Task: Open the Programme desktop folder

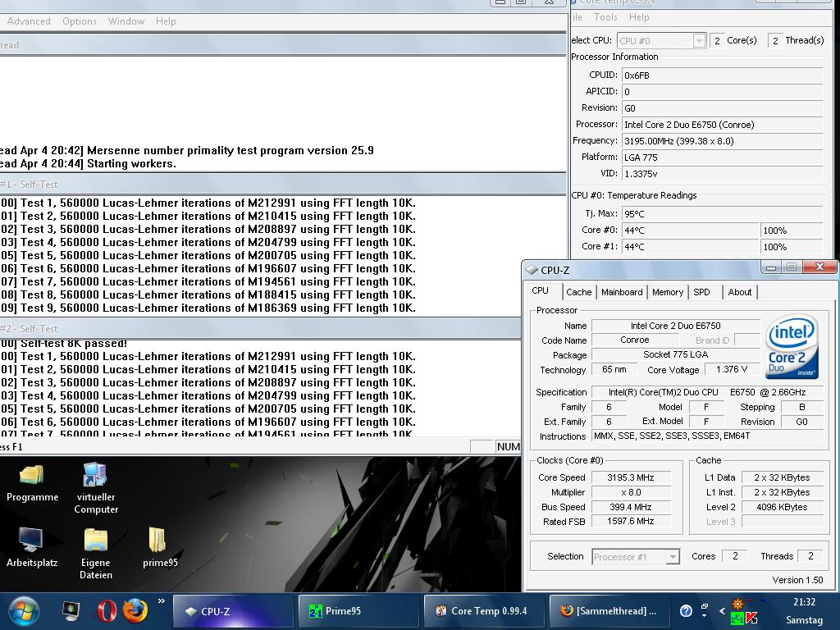Action: click(x=32, y=484)
